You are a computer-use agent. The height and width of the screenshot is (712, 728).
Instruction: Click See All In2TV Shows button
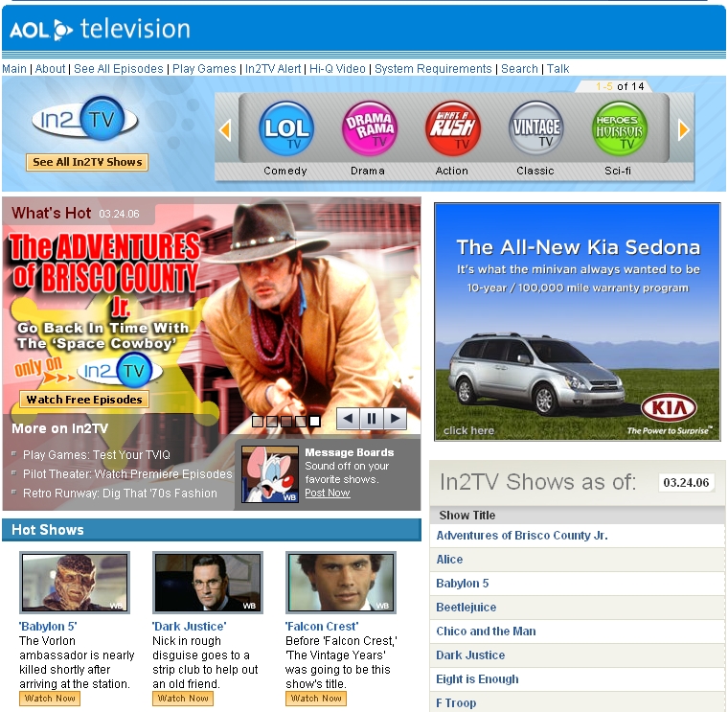pyautogui.click(x=87, y=162)
